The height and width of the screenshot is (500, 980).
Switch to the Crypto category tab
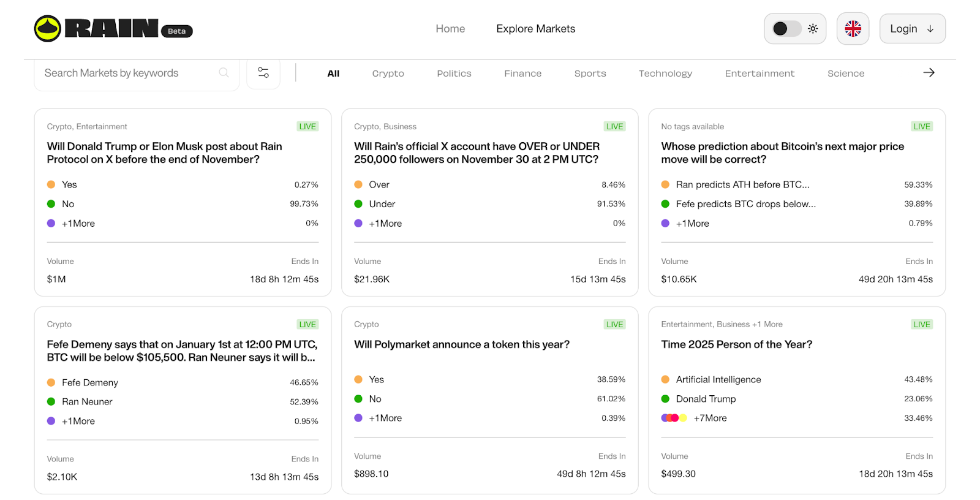(388, 74)
